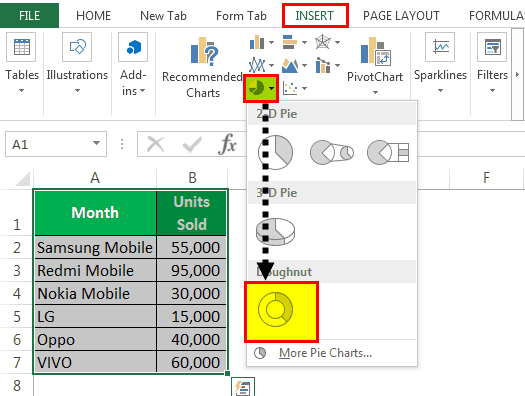Expand the Add-ins dropdown arrow
Image resolution: width=525 pixels, height=396 pixels.
tap(143, 91)
